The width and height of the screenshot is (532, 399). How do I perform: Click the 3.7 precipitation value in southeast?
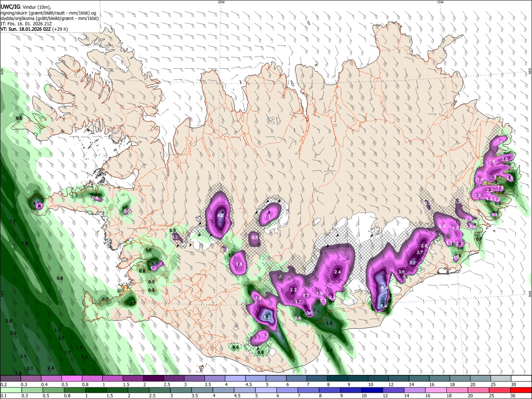click(412, 263)
